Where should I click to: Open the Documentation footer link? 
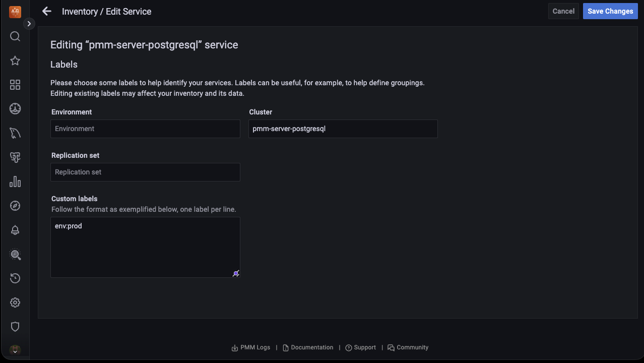[308, 347]
